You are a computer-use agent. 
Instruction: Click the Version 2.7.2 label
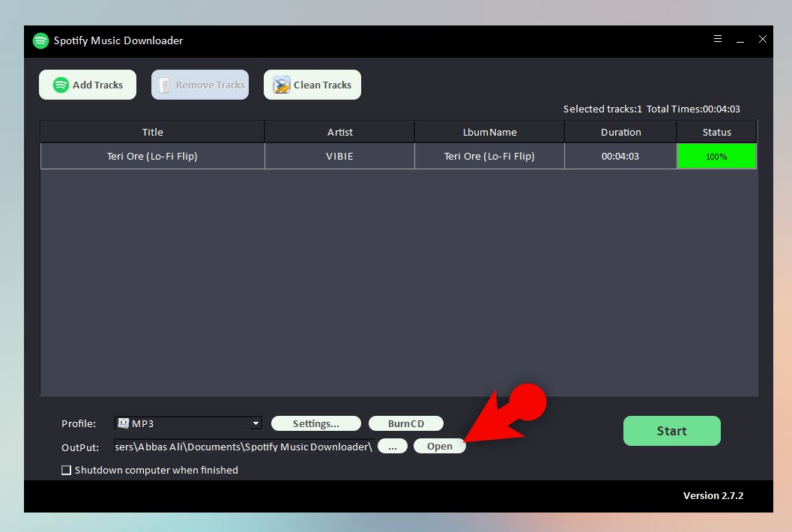pos(713,495)
